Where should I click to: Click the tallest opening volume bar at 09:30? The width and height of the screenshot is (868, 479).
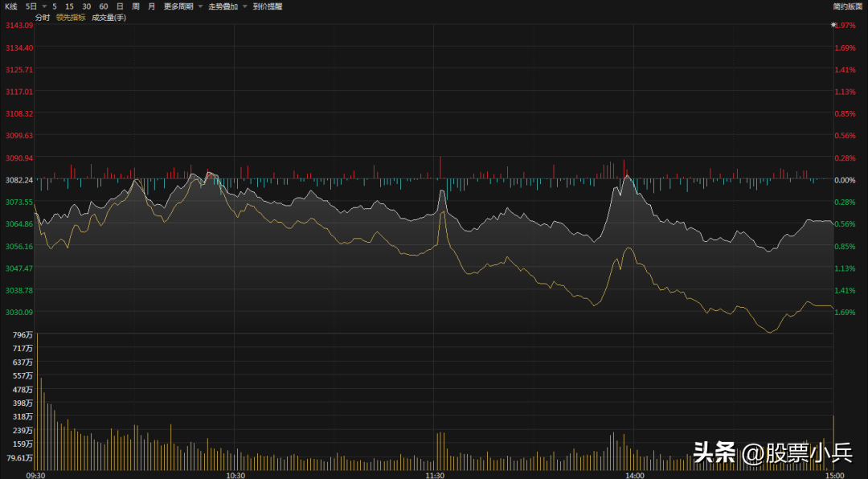click(x=37, y=402)
